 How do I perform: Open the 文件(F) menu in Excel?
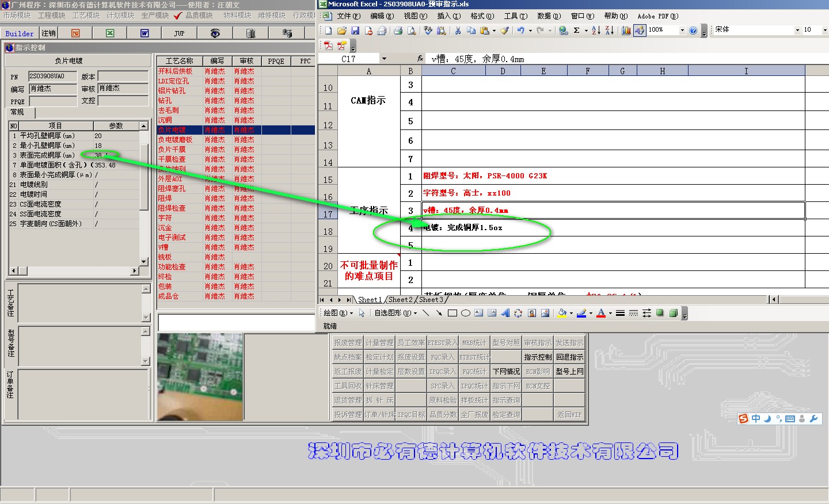[349, 16]
